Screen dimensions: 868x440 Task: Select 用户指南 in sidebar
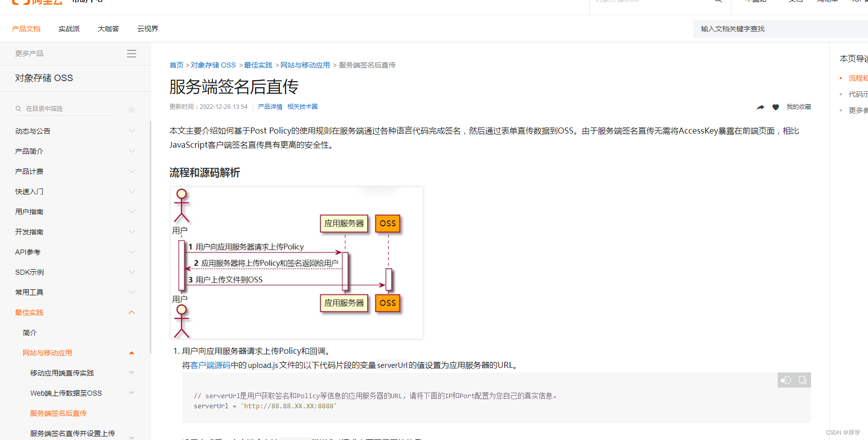point(29,212)
